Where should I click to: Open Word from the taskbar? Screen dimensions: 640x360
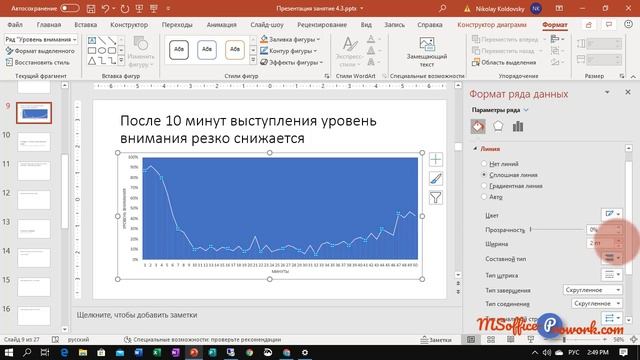(138, 353)
